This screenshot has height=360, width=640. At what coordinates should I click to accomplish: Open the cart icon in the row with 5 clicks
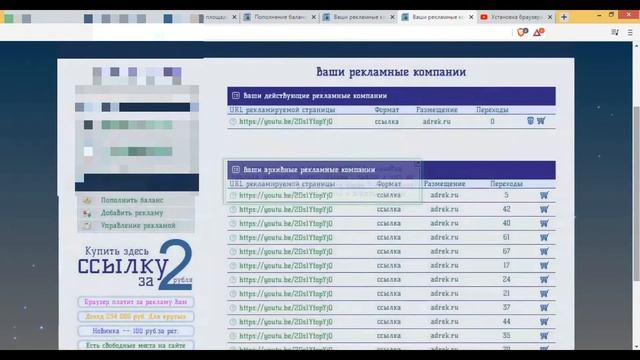click(x=544, y=196)
